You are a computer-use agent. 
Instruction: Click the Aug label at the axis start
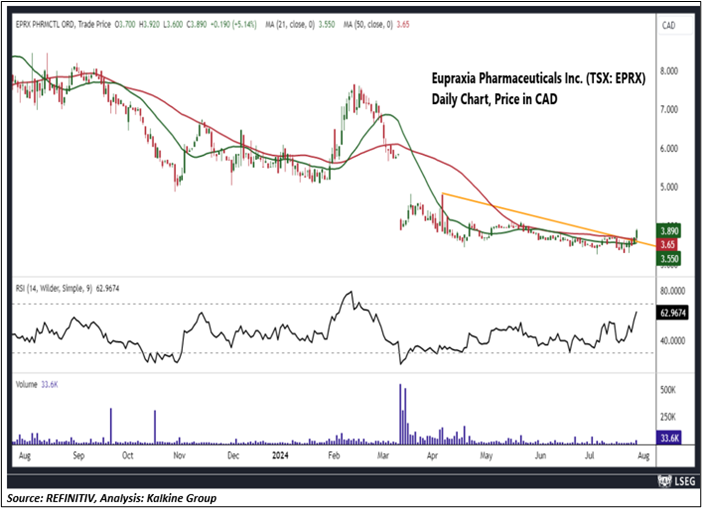tap(25, 456)
